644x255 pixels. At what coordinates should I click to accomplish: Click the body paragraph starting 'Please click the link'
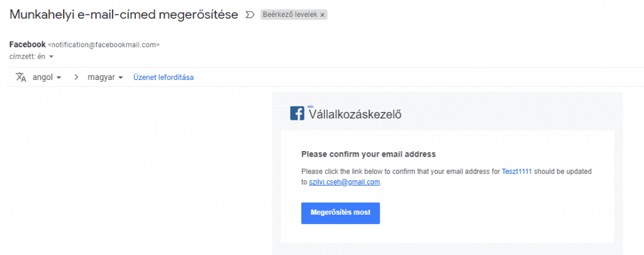point(400,171)
